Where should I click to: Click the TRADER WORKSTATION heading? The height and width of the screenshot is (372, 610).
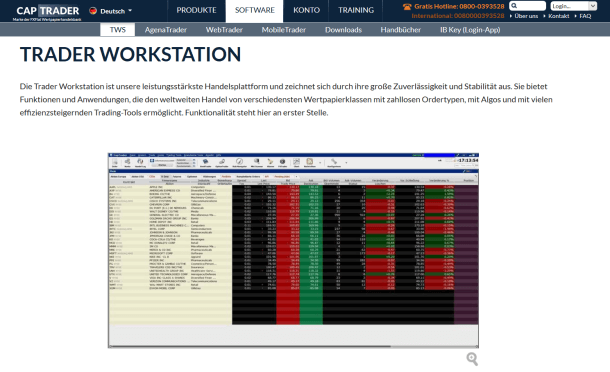(130, 54)
